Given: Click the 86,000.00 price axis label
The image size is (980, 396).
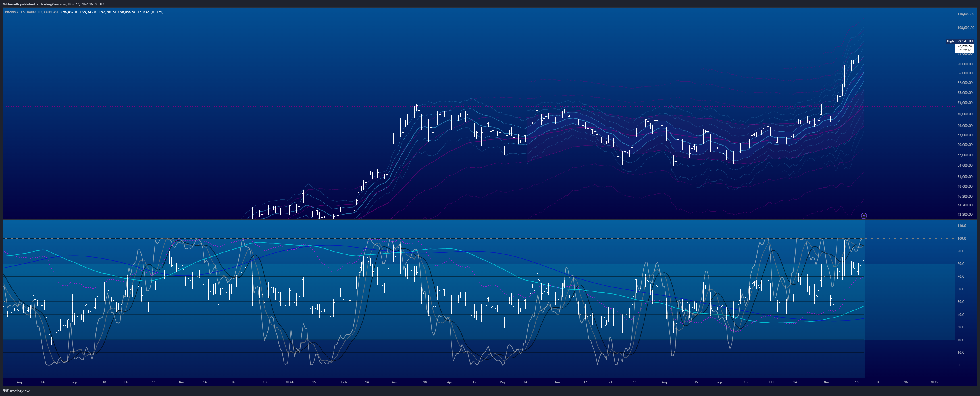Looking at the screenshot, I should [965, 73].
